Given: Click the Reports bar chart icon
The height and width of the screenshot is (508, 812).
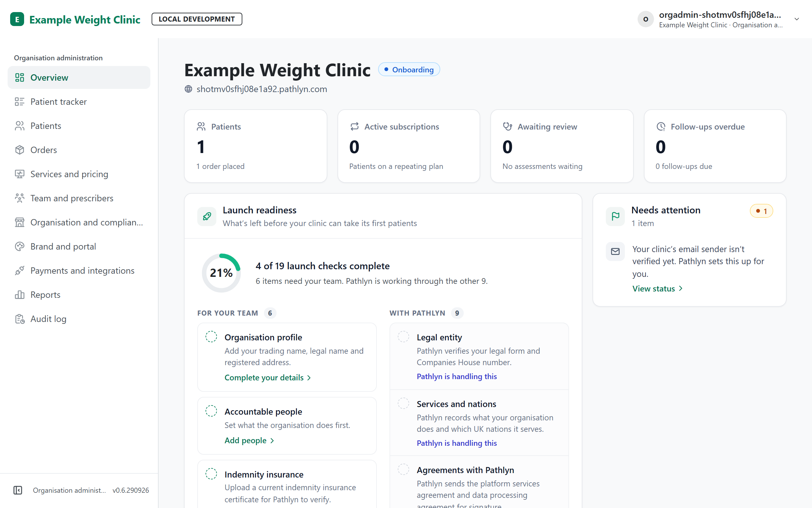Looking at the screenshot, I should pyautogui.click(x=19, y=295).
